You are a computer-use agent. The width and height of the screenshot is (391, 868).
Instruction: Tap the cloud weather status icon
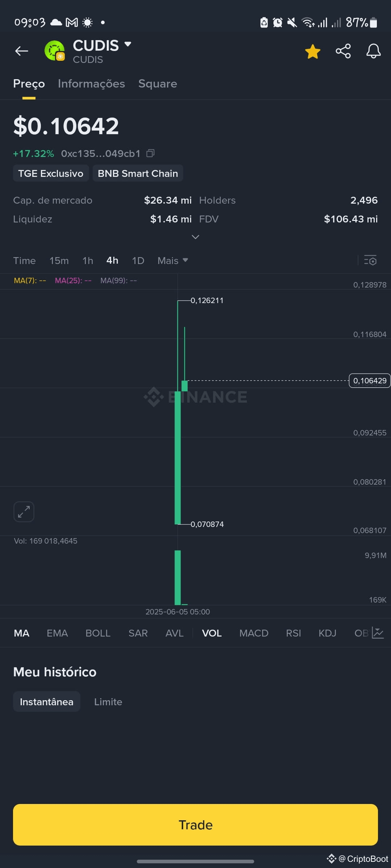pyautogui.click(x=56, y=22)
